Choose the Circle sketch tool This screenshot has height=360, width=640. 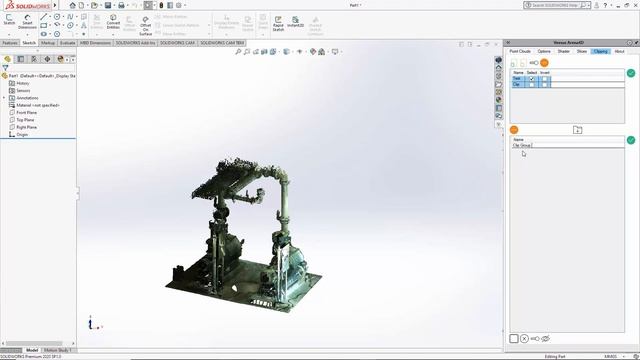(x=57, y=17)
